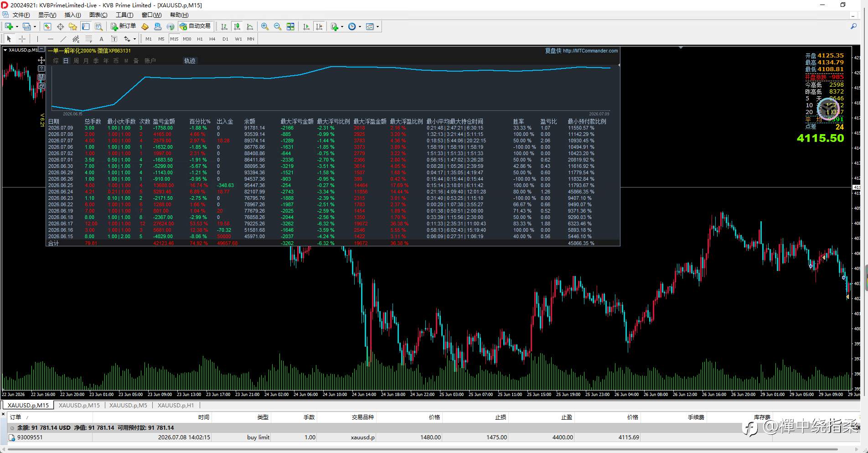Click the four-arrow move icon on panel

(x=41, y=60)
